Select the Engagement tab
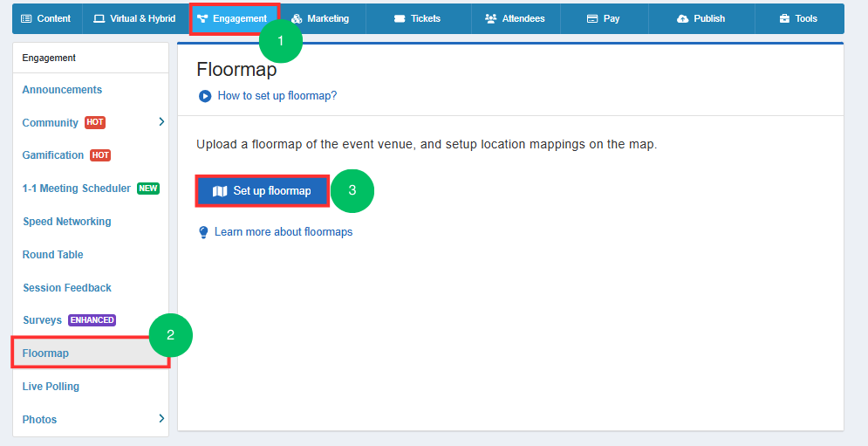 click(x=234, y=18)
